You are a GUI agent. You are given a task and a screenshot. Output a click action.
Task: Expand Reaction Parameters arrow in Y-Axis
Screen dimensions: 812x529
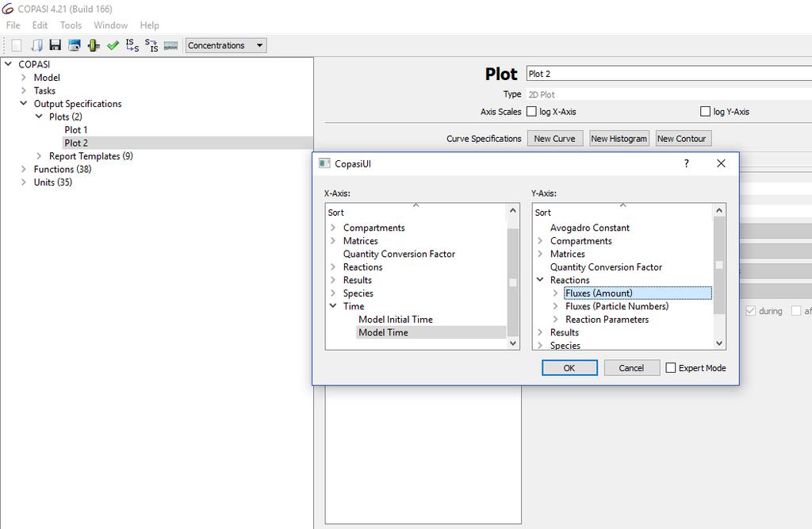click(555, 320)
